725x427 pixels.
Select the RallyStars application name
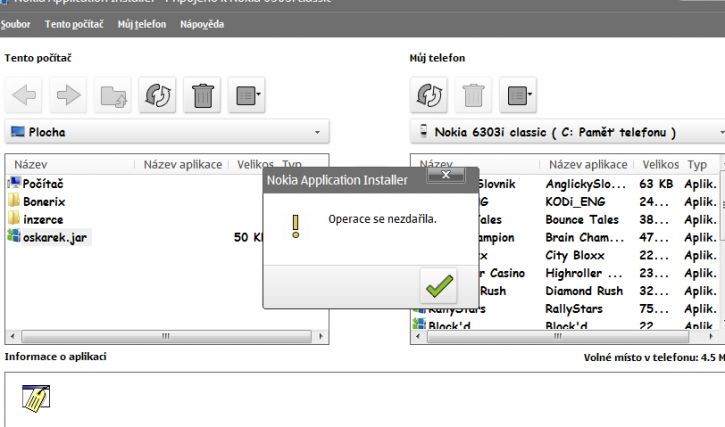(574, 309)
